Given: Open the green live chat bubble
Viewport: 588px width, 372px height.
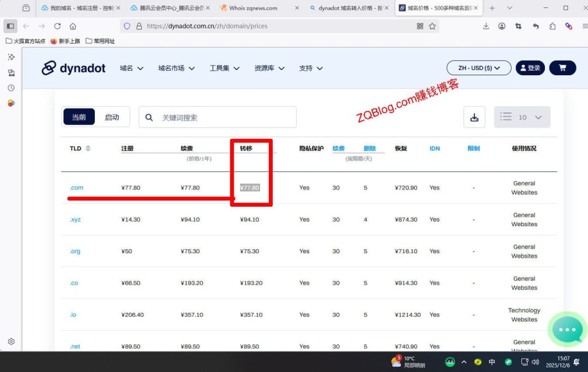Looking at the screenshot, I should click(x=567, y=330).
